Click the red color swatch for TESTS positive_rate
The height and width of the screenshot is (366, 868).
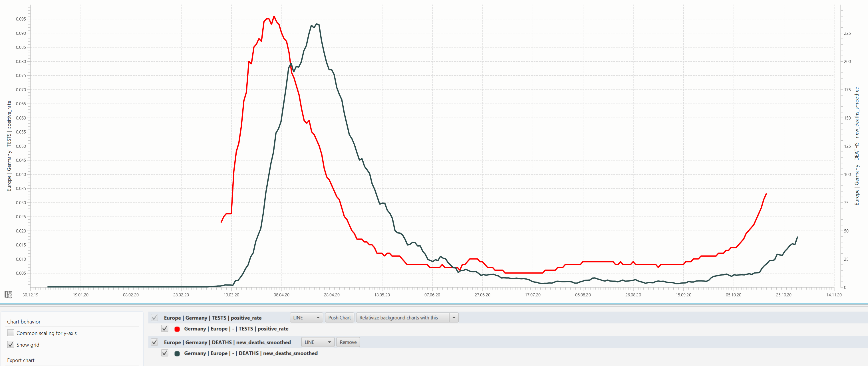click(177, 329)
